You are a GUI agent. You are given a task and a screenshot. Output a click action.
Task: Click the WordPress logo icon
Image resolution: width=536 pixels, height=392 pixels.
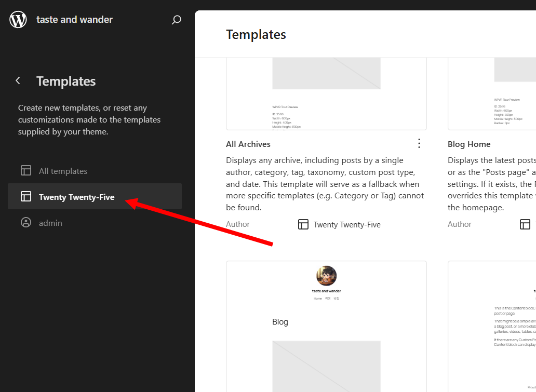[18, 20]
